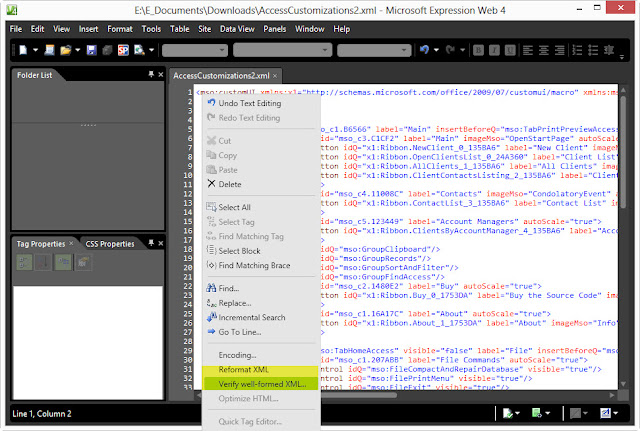Click the New Site toolbar icon
The height and width of the screenshot is (431, 640).
pyautogui.click(x=50, y=50)
